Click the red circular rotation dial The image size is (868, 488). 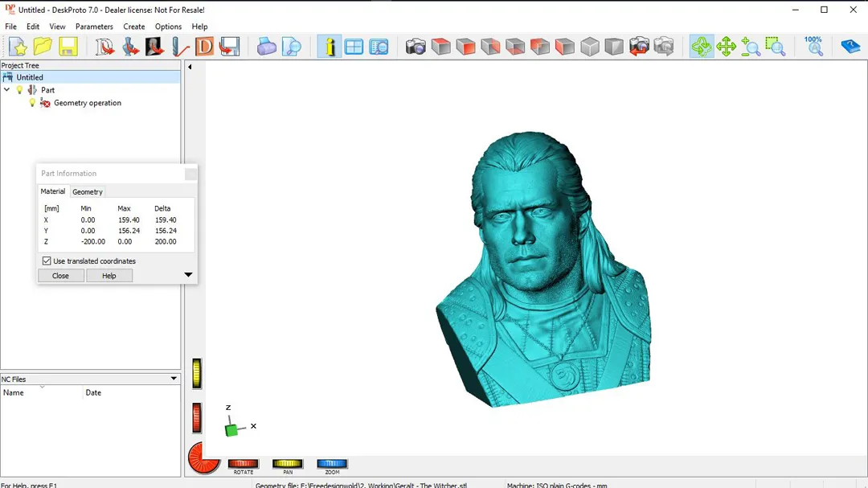[x=203, y=458]
